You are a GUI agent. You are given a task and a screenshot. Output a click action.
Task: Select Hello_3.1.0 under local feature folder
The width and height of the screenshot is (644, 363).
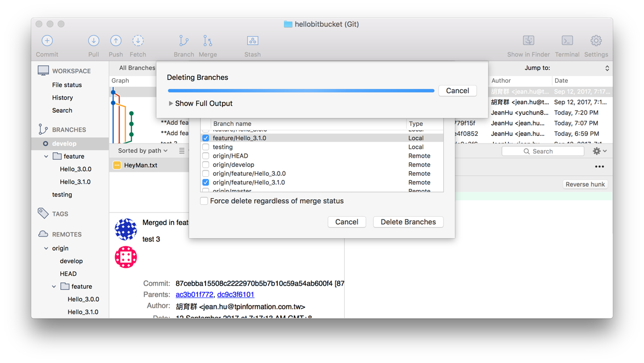pos(75,182)
